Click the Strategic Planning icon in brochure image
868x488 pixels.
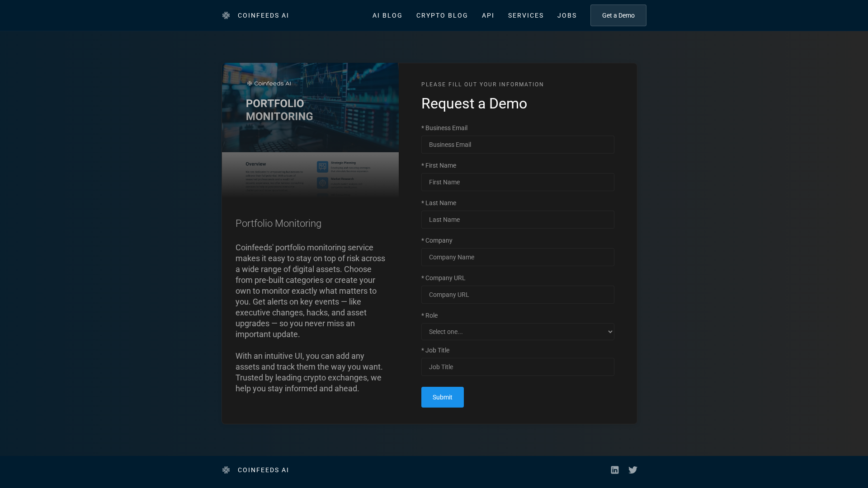pos(322,167)
